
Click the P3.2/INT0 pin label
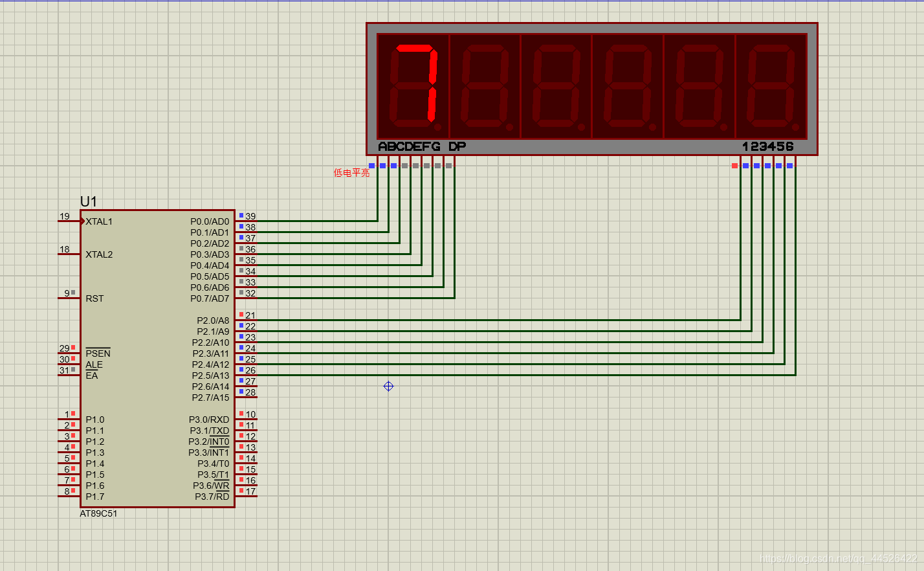[x=208, y=442]
